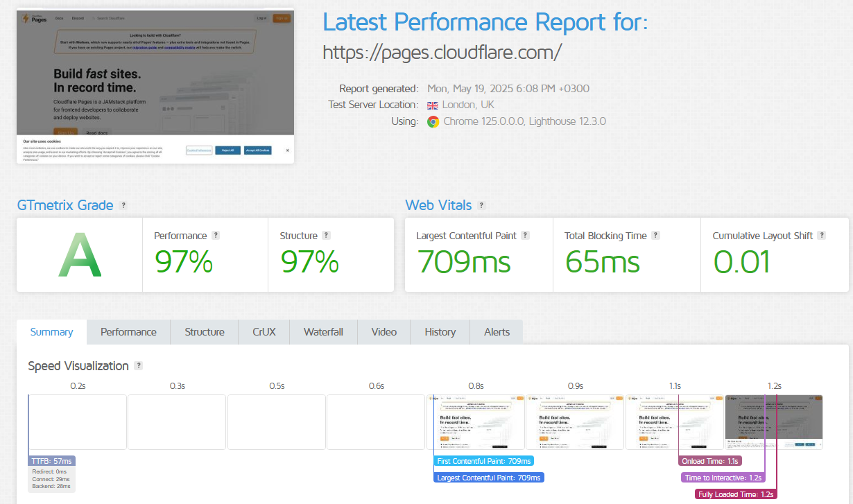This screenshot has height=504, width=853.
Task: Click the Performance 97% value
Action: tap(184, 262)
